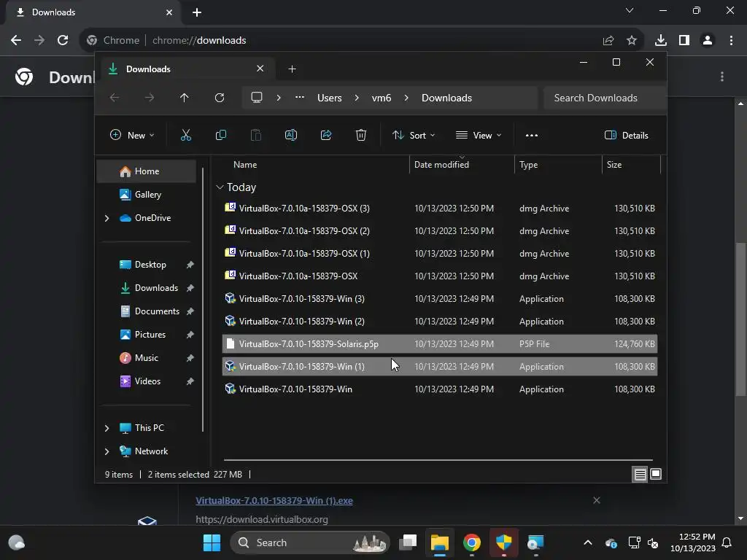Collapse the Today group

pyautogui.click(x=220, y=187)
